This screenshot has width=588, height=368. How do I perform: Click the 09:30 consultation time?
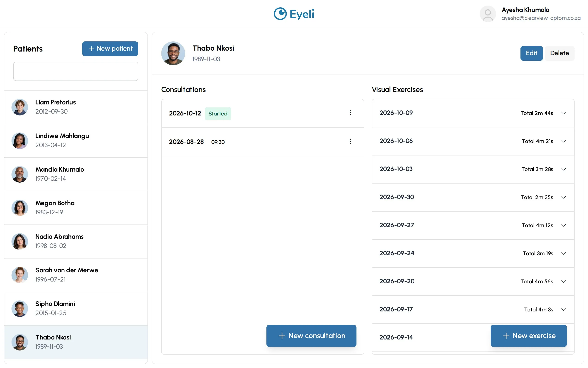click(x=218, y=142)
